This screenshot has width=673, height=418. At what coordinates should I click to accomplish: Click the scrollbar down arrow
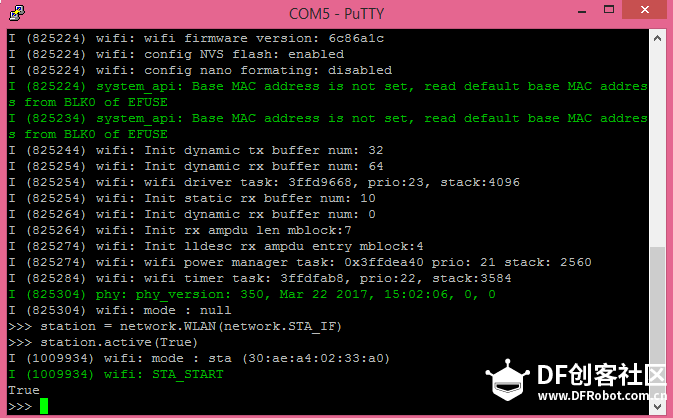pos(657,406)
